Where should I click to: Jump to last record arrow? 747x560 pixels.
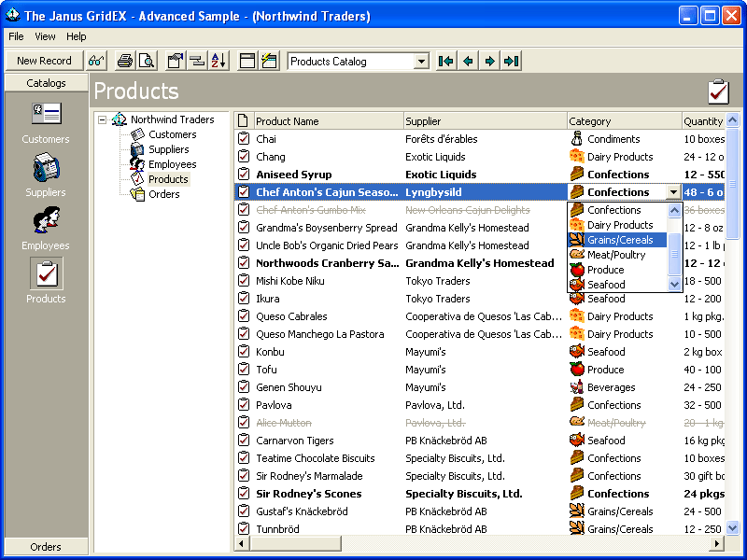tap(511, 61)
